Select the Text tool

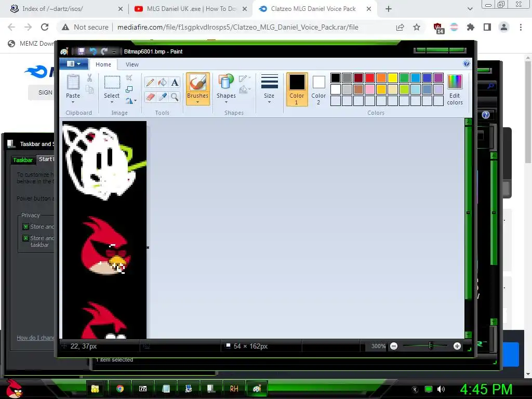175,83
